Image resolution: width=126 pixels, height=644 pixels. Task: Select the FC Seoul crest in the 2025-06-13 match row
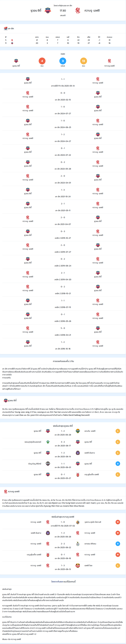click(x=78, y=566)
